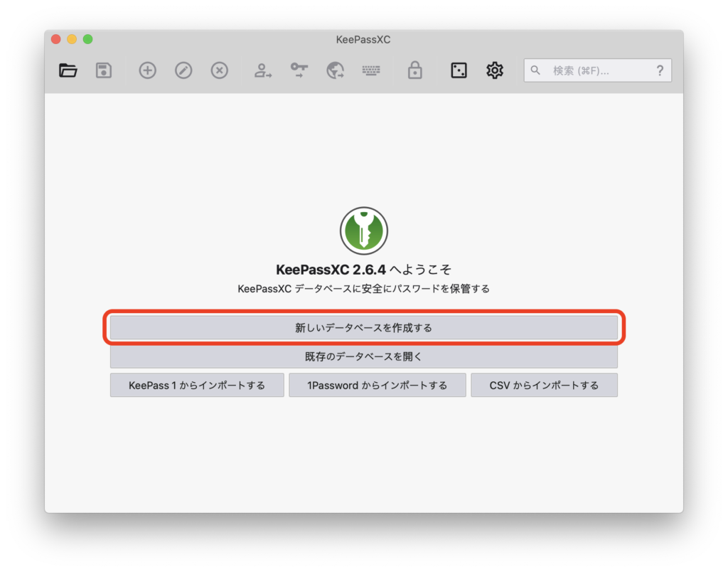Viewport: 728px width, 572px height.
Task: Click the KeePassXC green key logo
Action: tap(363, 231)
